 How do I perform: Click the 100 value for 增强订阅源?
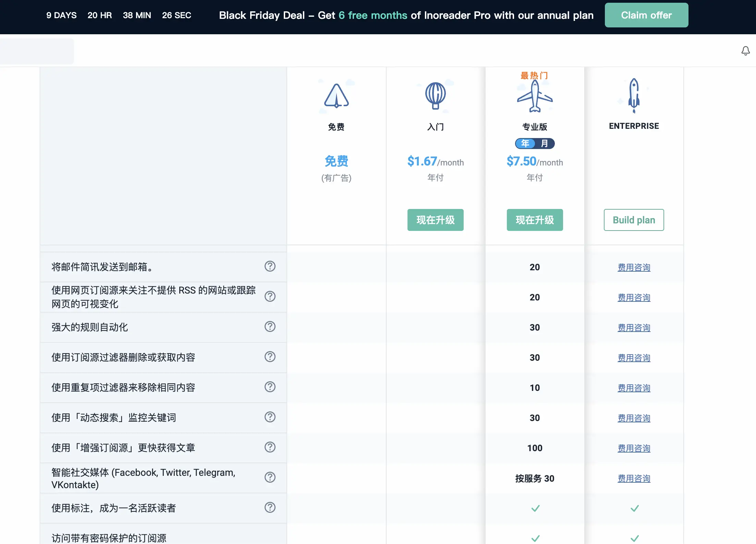(x=535, y=448)
